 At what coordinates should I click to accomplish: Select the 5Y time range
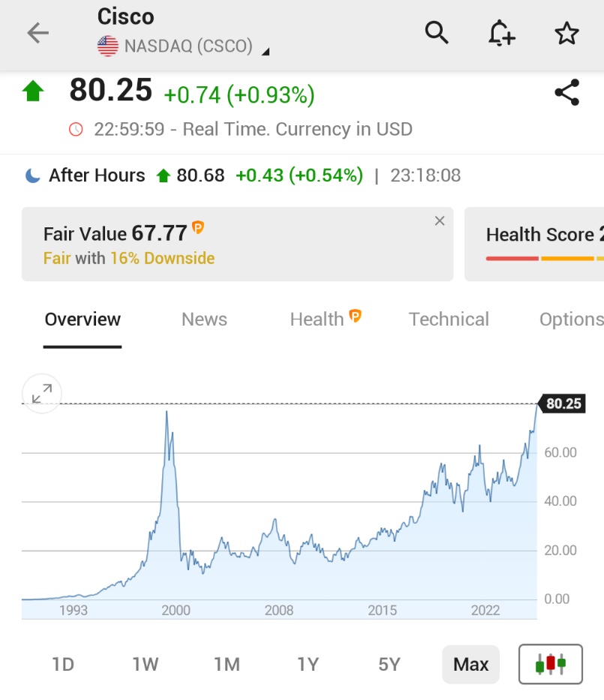coord(389,664)
